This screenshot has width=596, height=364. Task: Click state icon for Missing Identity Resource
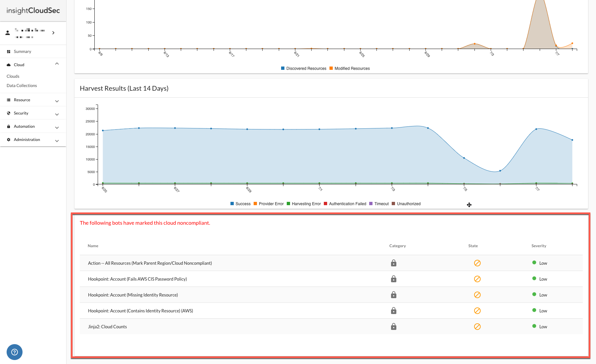[x=477, y=295]
